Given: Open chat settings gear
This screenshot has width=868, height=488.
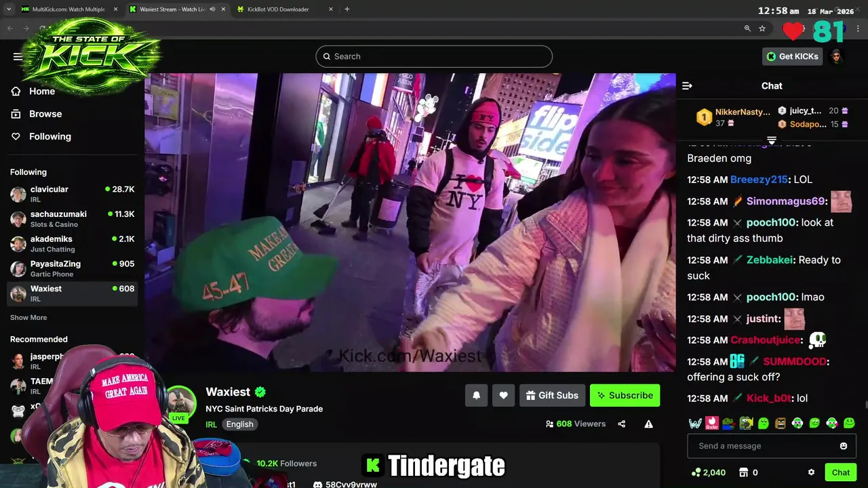Looking at the screenshot, I should tap(811, 472).
